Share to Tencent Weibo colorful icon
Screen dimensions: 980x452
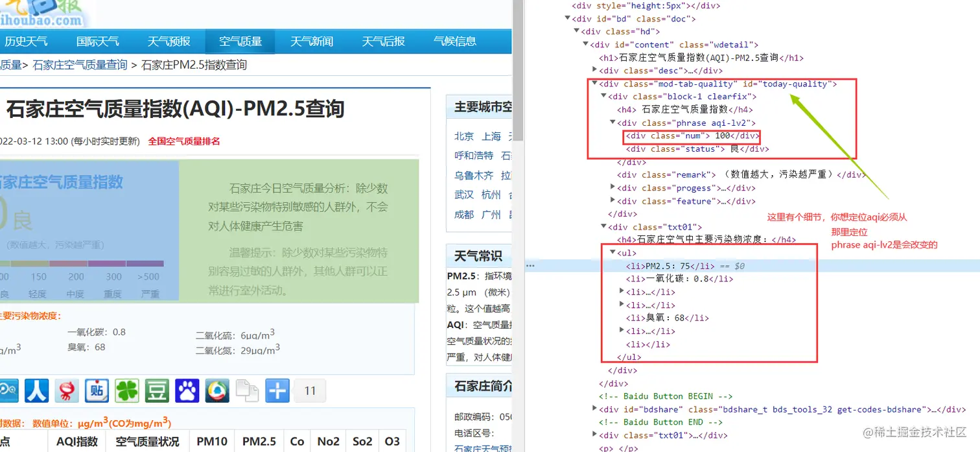coord(216,390)
